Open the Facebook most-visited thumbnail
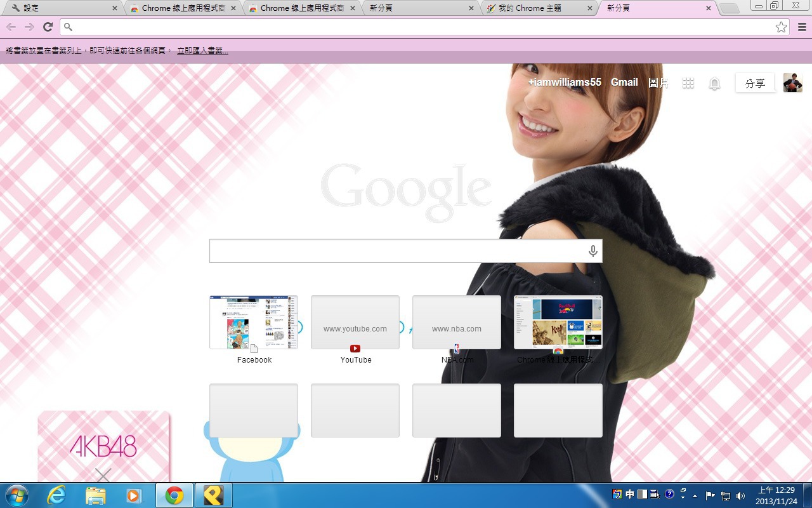812x508 pixels. 254,322
